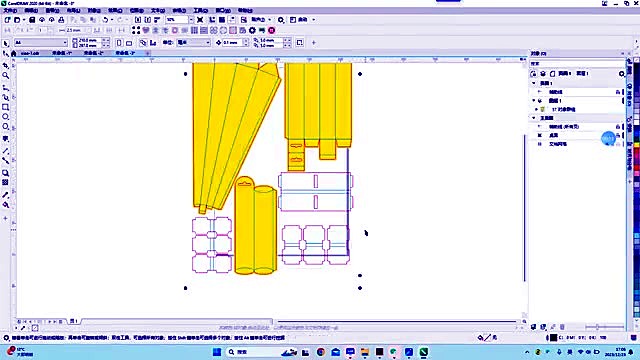Select the Text tool
The height and width of the screenshot is (360, 640).
click(5, 139)
